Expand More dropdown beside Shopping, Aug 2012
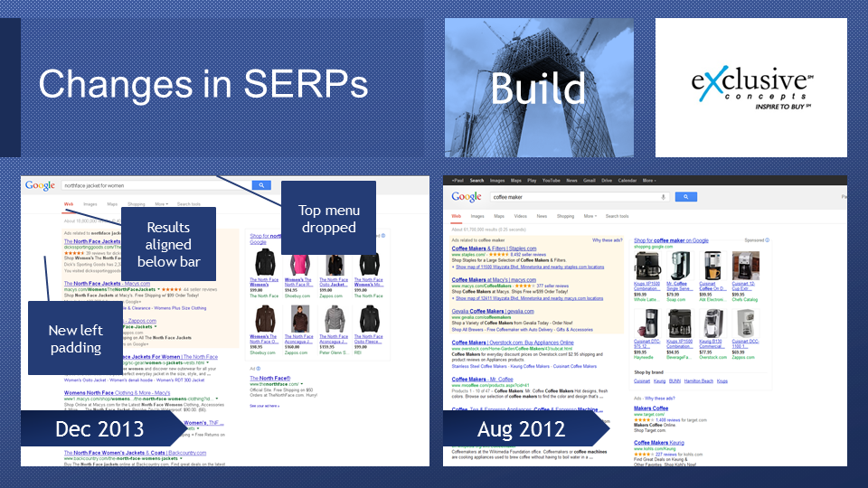868x488 pixels. coord(590,216)
